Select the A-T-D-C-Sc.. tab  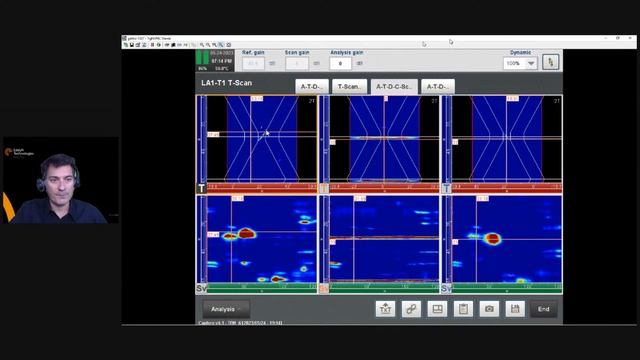click(x=394, y=87)
